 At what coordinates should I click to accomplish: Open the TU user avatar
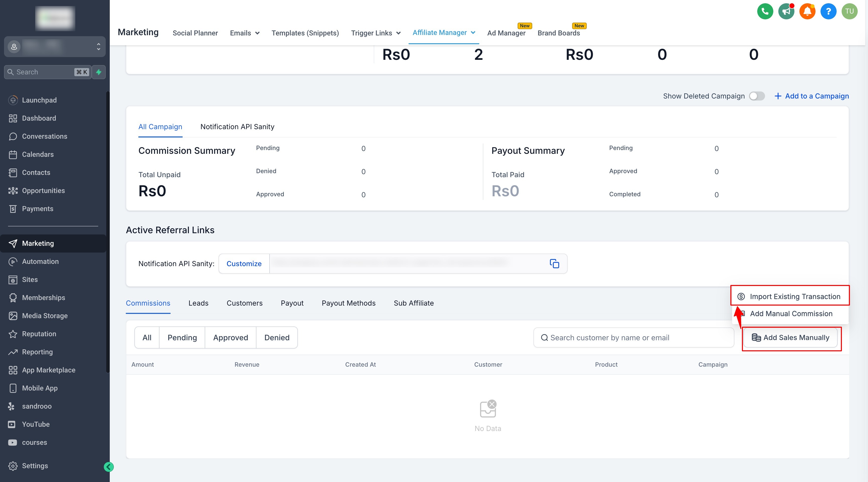pyautogui.click(x=849, y=12)
